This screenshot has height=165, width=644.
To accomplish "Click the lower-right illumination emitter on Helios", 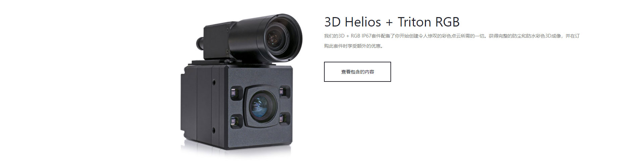I will [284, 118].
